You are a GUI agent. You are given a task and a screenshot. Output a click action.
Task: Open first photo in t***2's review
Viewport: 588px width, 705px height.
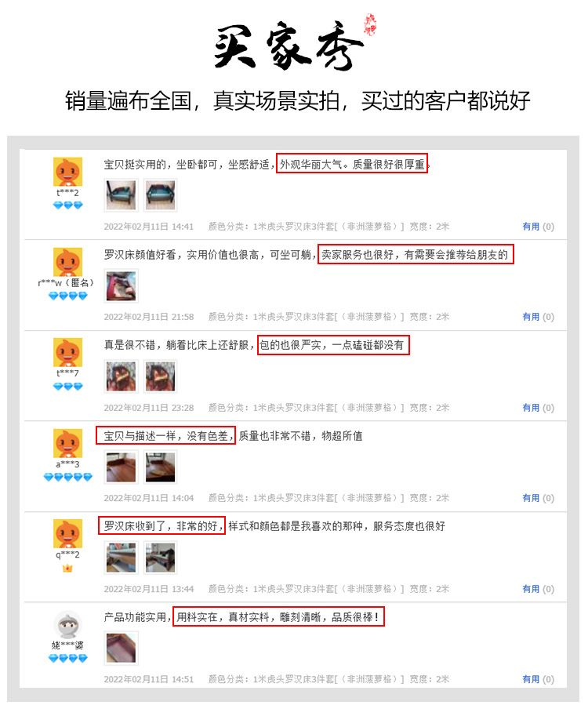[x=121, y=195]
